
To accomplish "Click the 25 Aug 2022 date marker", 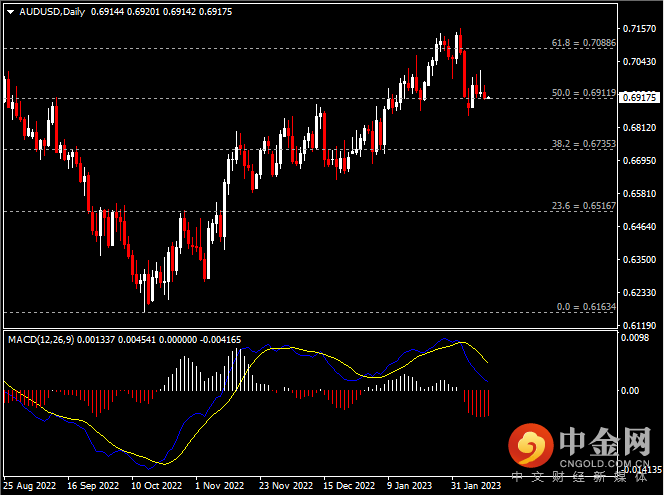I will (x=28, y=485).
